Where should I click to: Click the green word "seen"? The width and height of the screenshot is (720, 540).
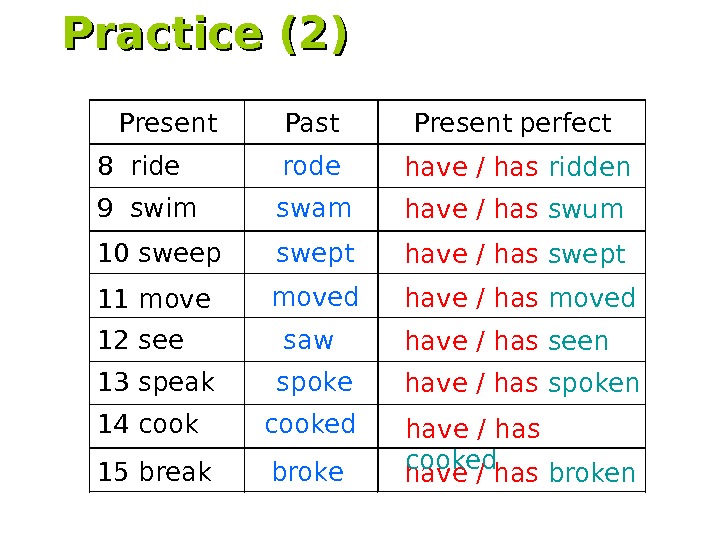(578, 342)
